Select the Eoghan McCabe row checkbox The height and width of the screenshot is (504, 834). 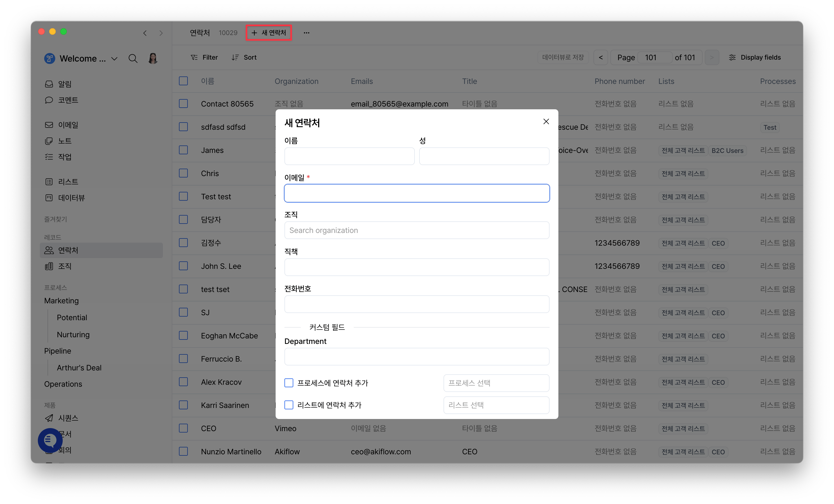(x=183, y=336)
